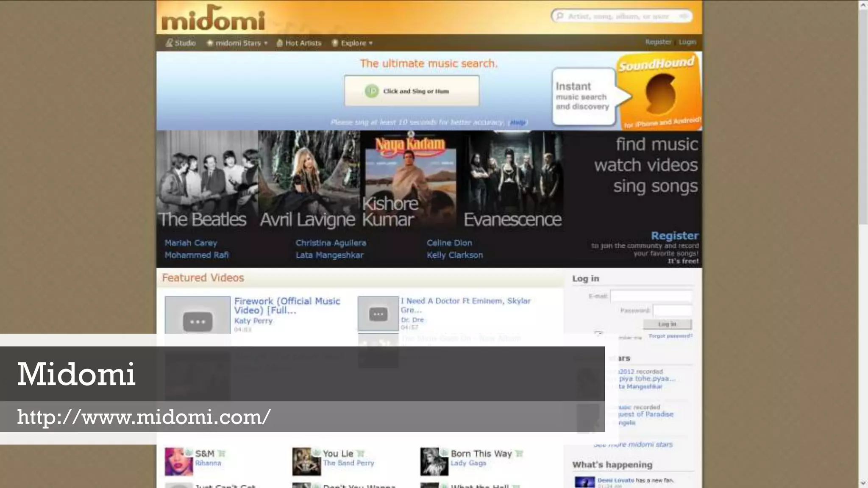Open the Christina Aguilera artist link
Image resolution: width=868 pixels, height=488 pixels.
coord(331,243)
